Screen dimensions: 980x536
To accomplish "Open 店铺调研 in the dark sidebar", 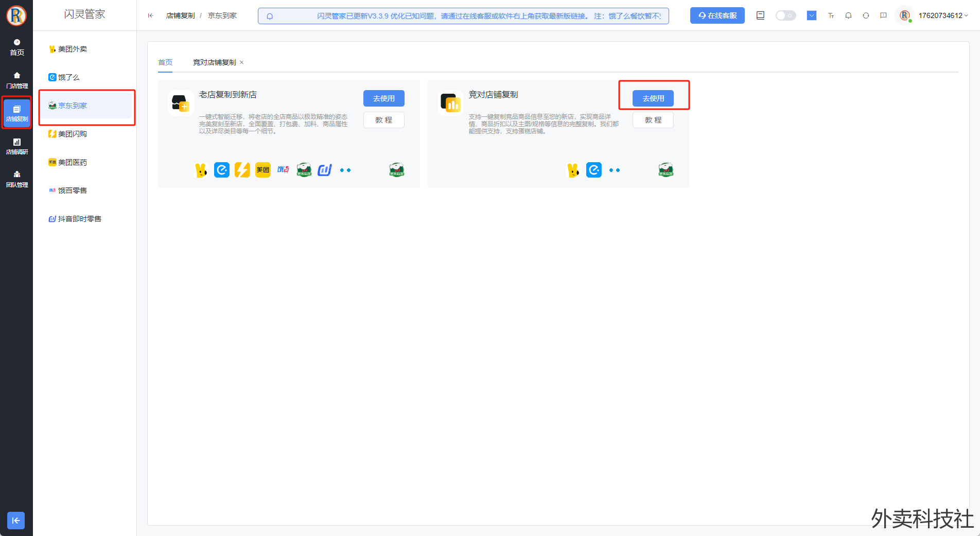I will (16, 146).
